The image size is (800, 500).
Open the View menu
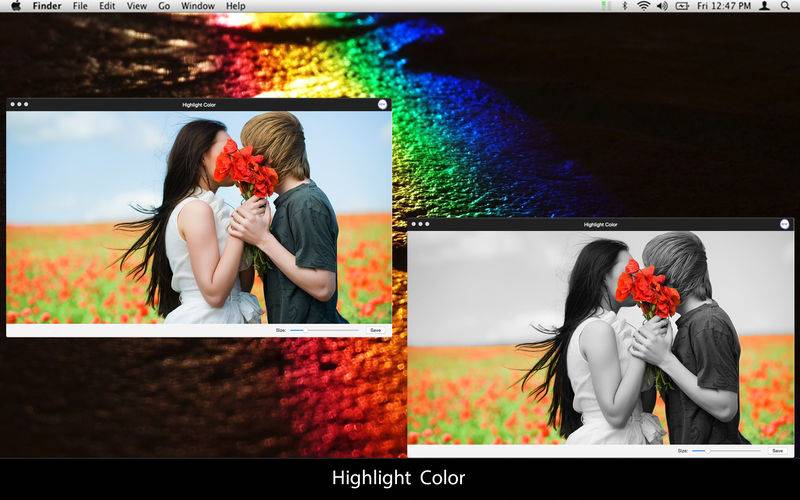click(x=137, y=6)
